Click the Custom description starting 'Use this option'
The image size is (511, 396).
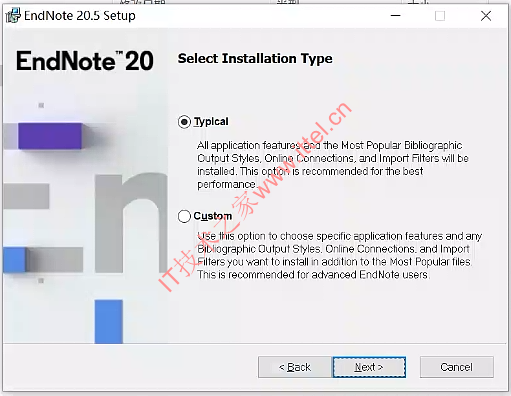pos(339,255)
